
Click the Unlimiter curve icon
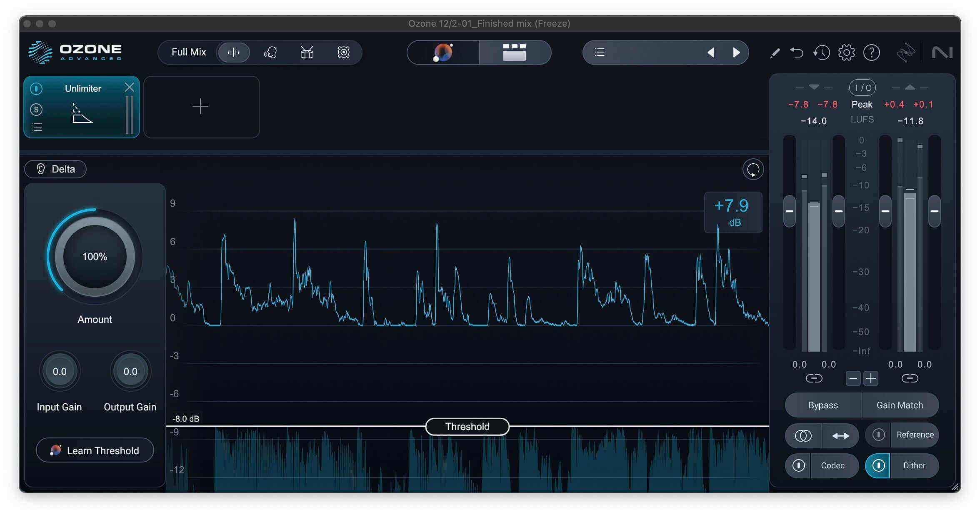pyautogui.click(x=82, y=113)
